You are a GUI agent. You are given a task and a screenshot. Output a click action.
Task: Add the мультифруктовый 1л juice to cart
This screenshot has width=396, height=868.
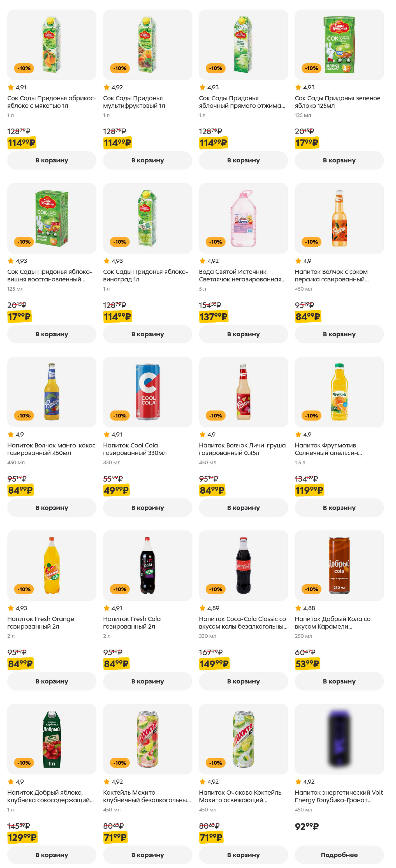coord(147,160)
